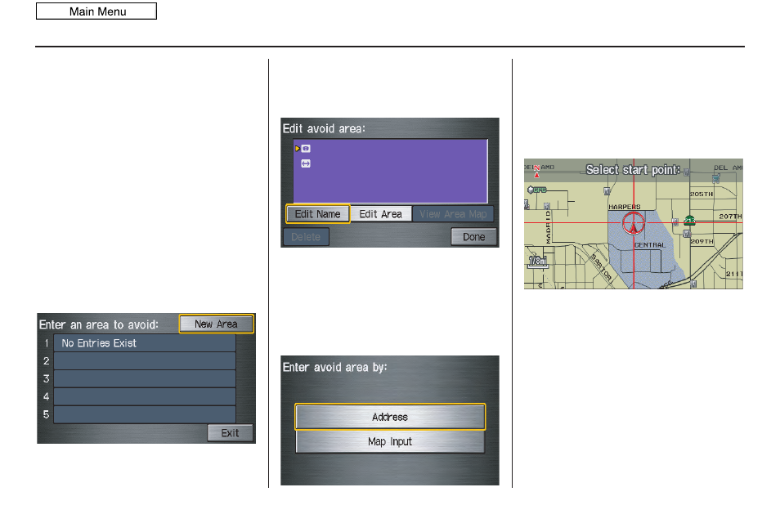Image resolution: width=780 pixels, height=532 pixels.
Task: Click 205TH street label
Action: 702,194
